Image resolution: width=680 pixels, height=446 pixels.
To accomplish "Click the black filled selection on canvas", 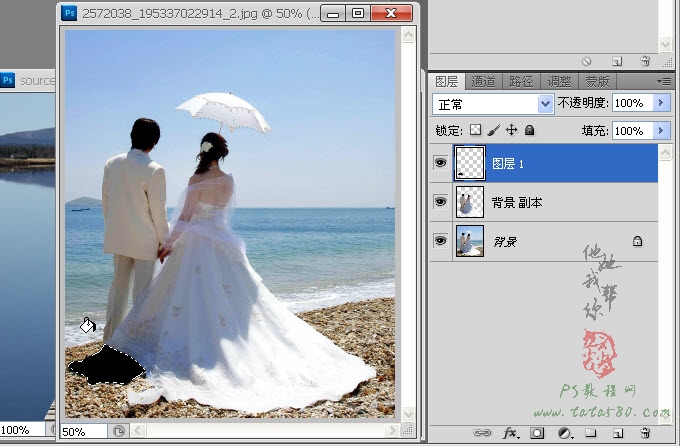I will coord(107,366).
